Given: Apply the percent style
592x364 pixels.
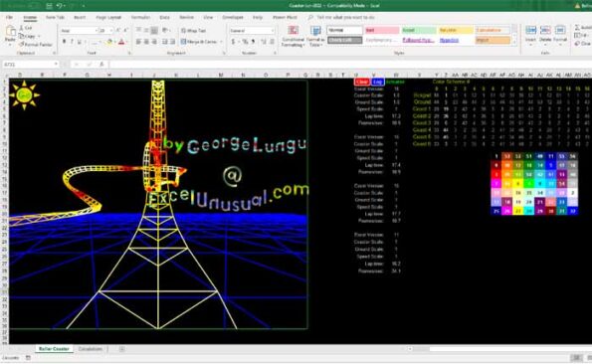Looking at the screenshot, I should tap(245, 42).
